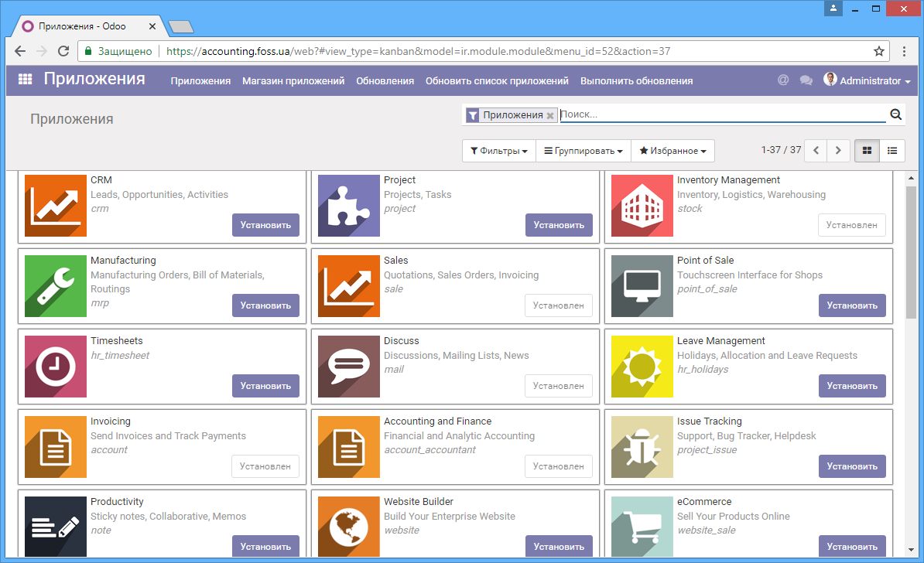Click the Установлен button for Sales
Image resolution: width=924 pixels, height=563 pixels.
559,305
